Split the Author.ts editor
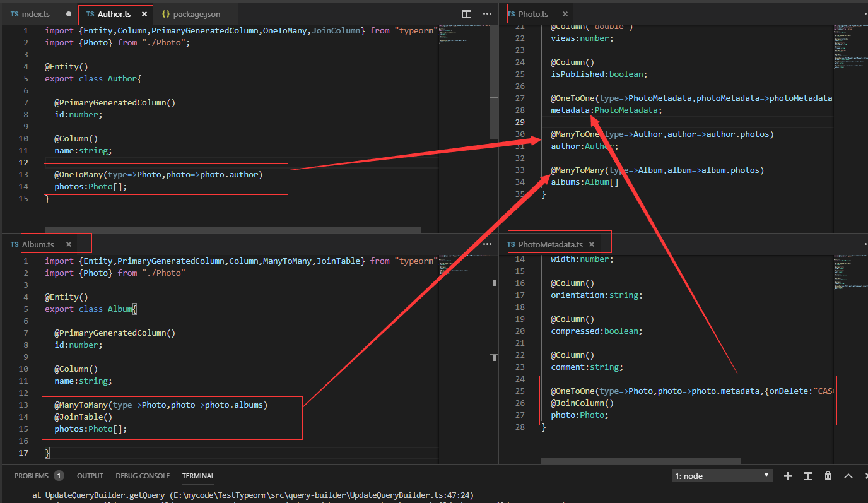This screenshot has height=503, width=868. (x=467, y=13)
